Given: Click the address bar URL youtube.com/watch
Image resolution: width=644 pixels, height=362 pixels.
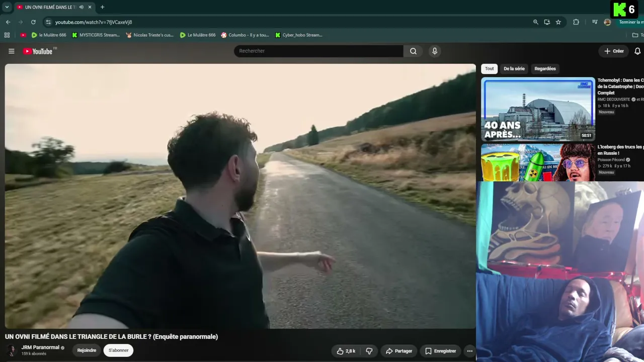Looking at the screenshot, I should pos(94,22).
